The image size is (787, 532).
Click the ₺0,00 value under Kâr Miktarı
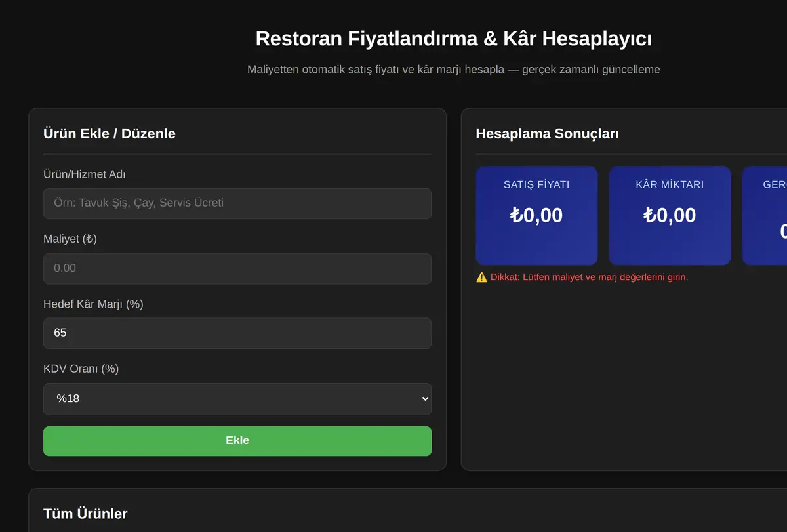click(x=670, y=215)
